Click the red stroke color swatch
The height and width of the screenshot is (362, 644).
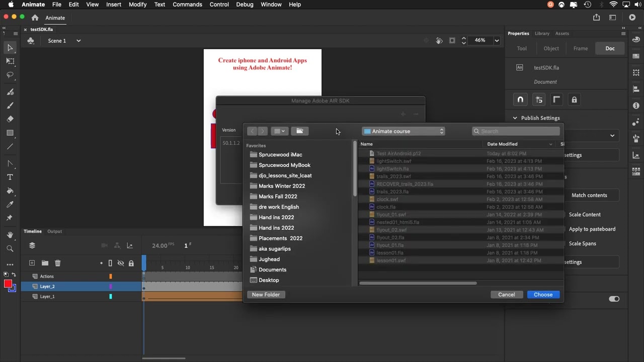(8, 284)
